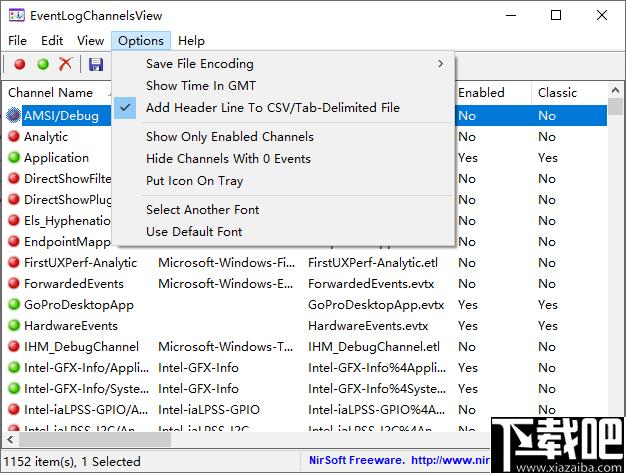Click the blue floppy save icon
Screen dimensions: 626x473
96,64
